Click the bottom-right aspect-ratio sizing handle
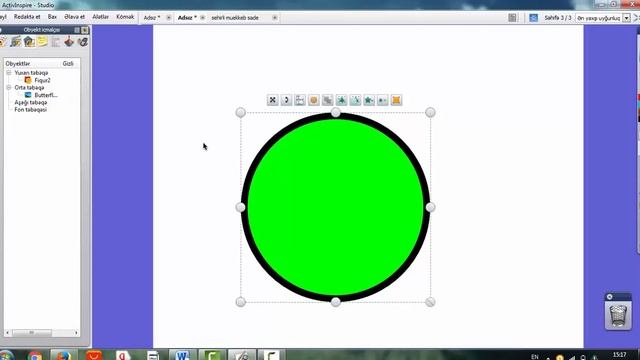 [x=430, y=302]
